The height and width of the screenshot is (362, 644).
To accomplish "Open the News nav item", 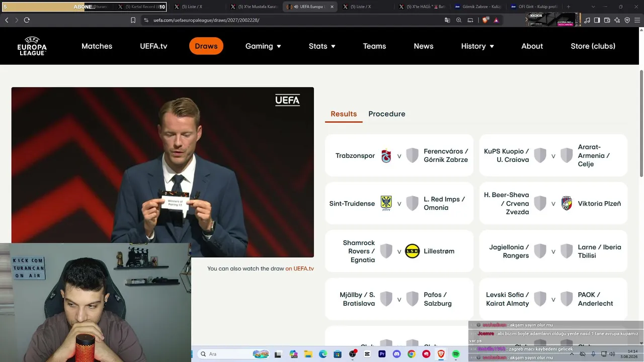I will click(x=424, y=46).
